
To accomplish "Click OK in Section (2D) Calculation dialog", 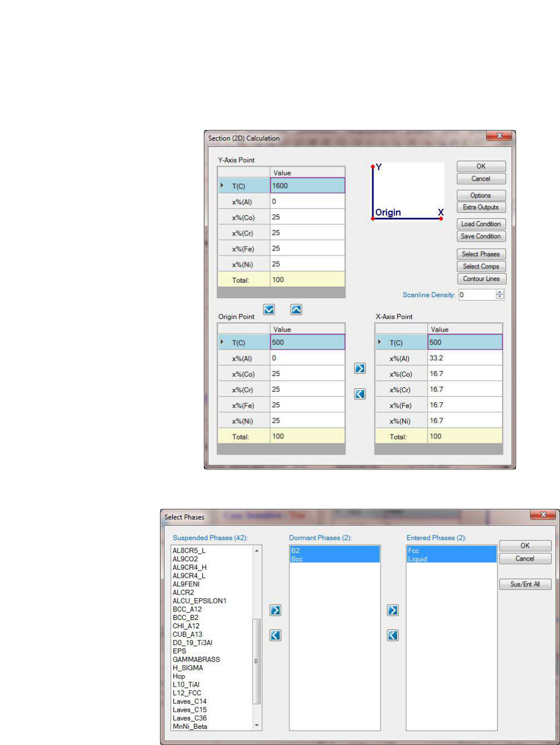I will [481, 167].
